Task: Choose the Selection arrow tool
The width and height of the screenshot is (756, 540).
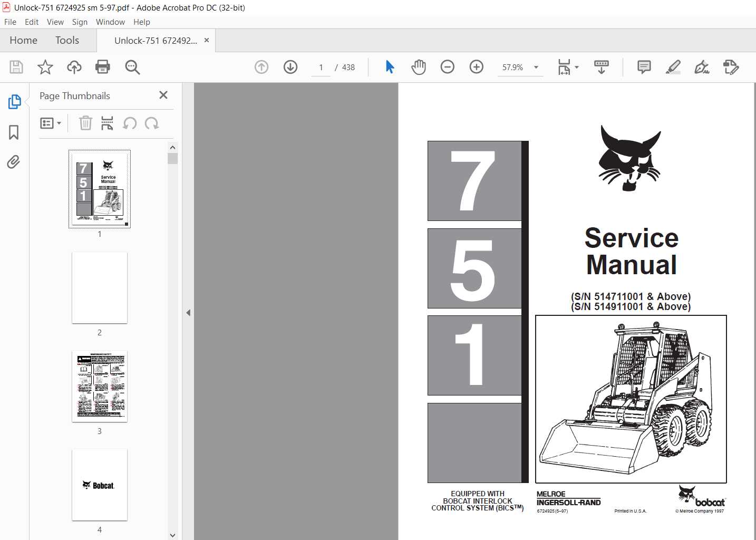Action: click(x=390, y=67)
